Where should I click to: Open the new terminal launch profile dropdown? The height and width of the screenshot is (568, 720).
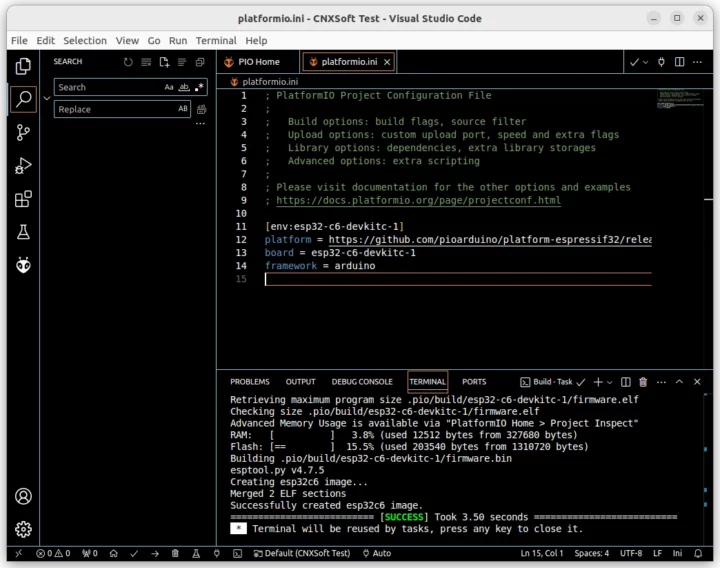coord(610,382)
